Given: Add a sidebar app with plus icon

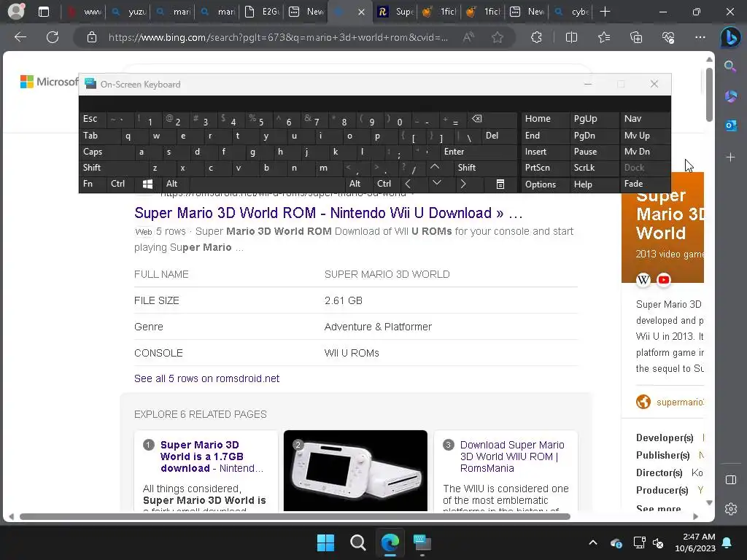Looking at the screenshot, I should coord(730,157).
